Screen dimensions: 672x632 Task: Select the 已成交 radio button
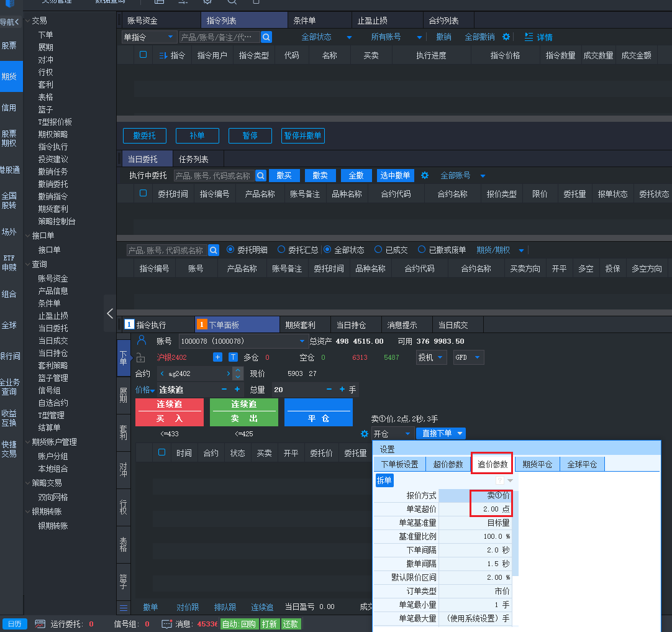click(x=378, y=250)
